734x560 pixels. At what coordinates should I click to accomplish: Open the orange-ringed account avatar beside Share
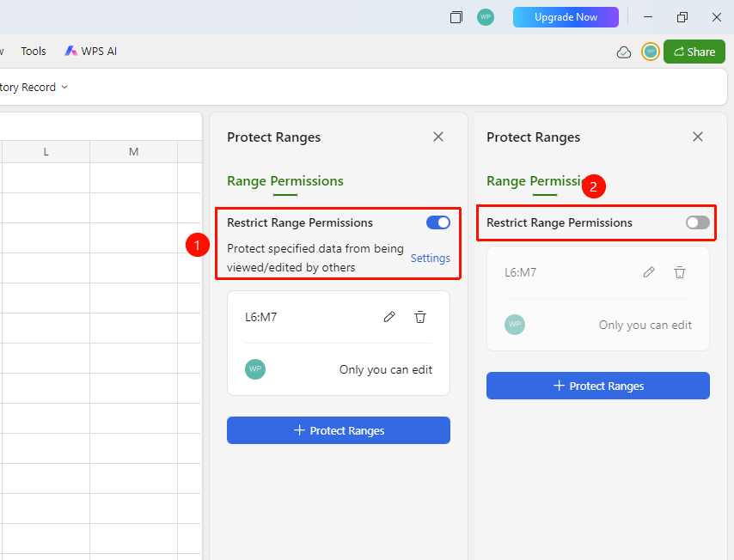(x=651, y=52)
